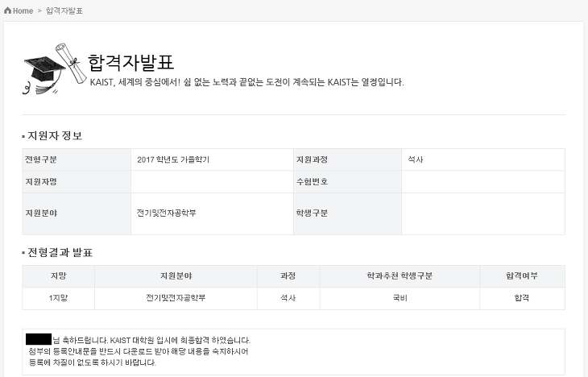Click the 합격 result cell

click(522, 298)
